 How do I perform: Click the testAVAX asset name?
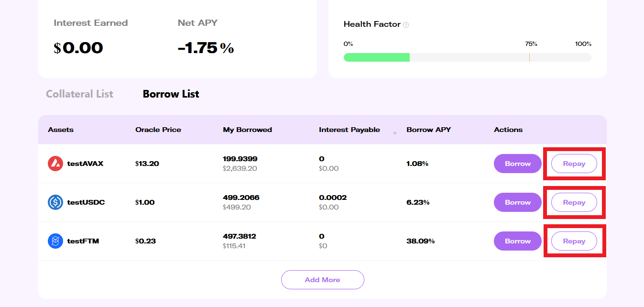tap(85, 164)
